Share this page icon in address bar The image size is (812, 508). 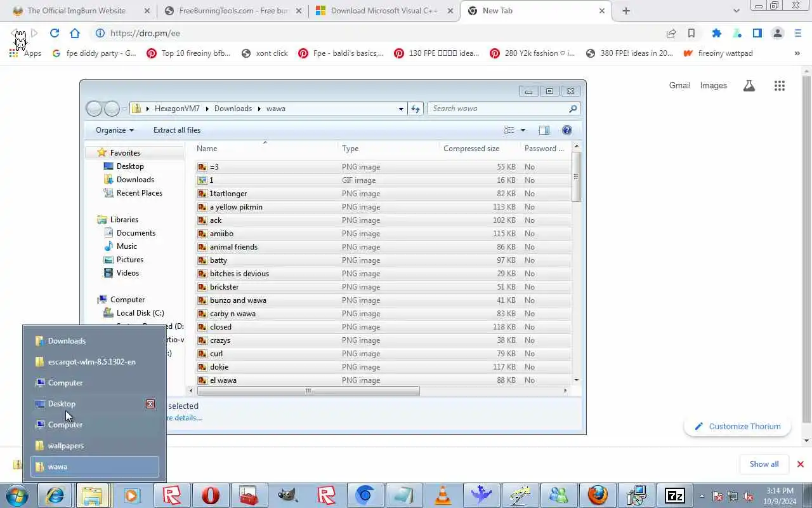point(671,33)
